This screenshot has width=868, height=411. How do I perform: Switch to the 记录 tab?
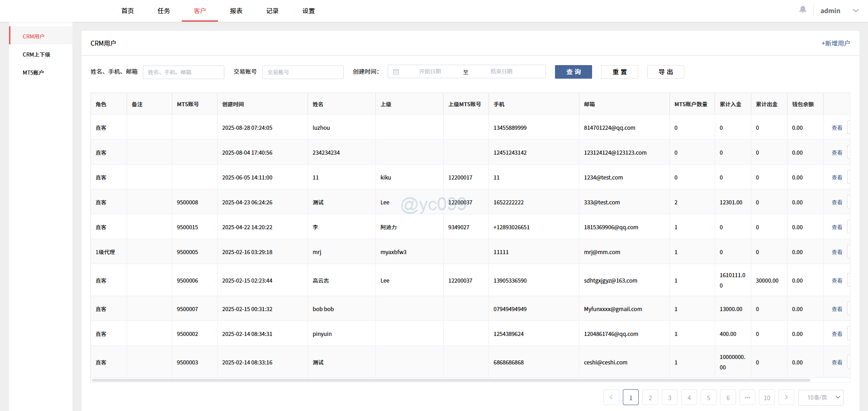coord(272,10)
